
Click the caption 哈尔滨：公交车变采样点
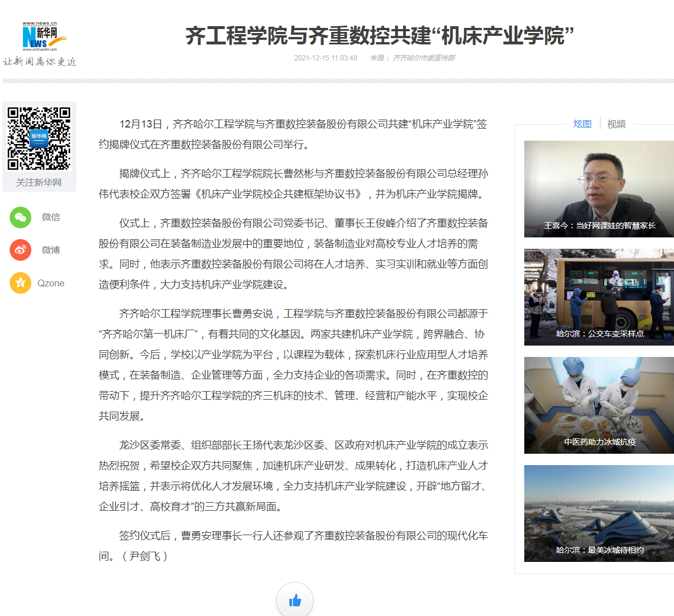click(x=600, y=334)
